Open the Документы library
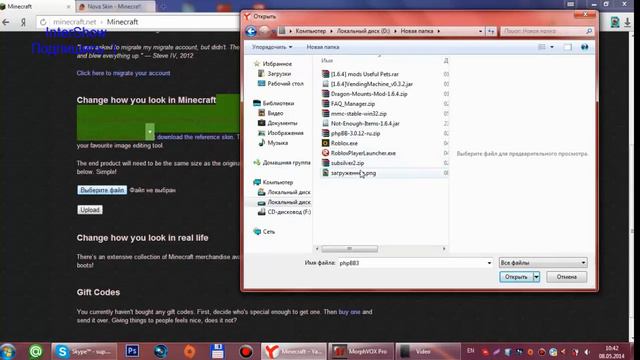 click(282, 123)
